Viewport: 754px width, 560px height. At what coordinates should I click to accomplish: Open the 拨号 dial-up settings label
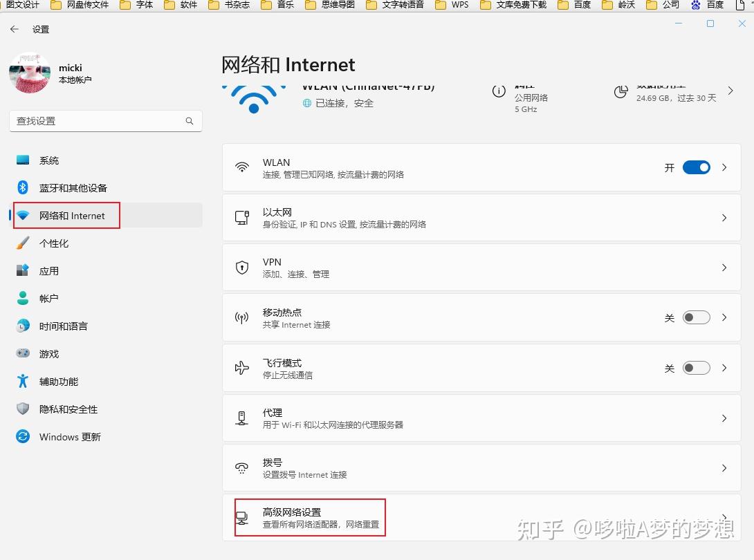(x=272, y=463)
